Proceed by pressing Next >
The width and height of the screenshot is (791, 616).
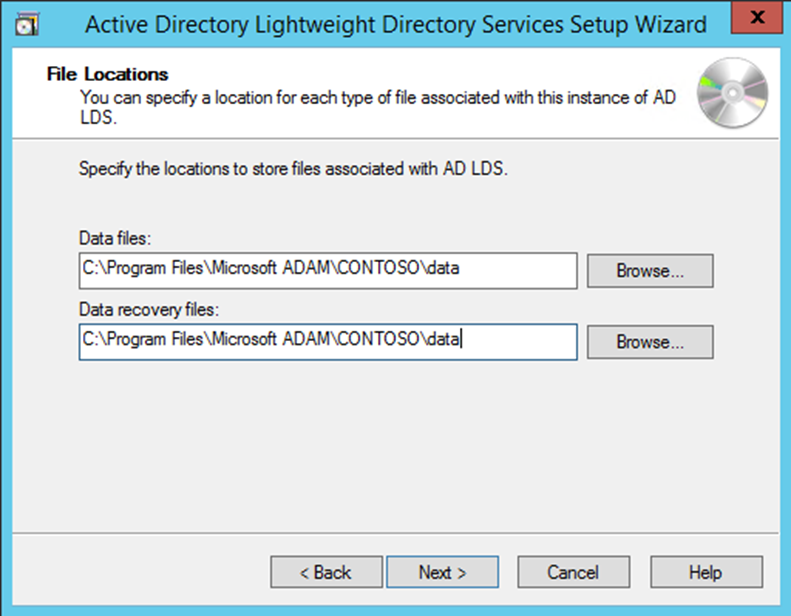442,572
